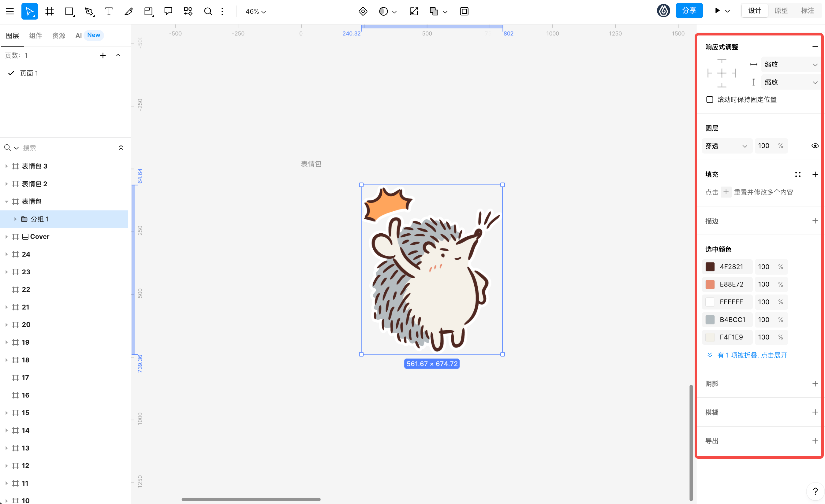Switch to the 资源 assets tab

coord(58,35)
